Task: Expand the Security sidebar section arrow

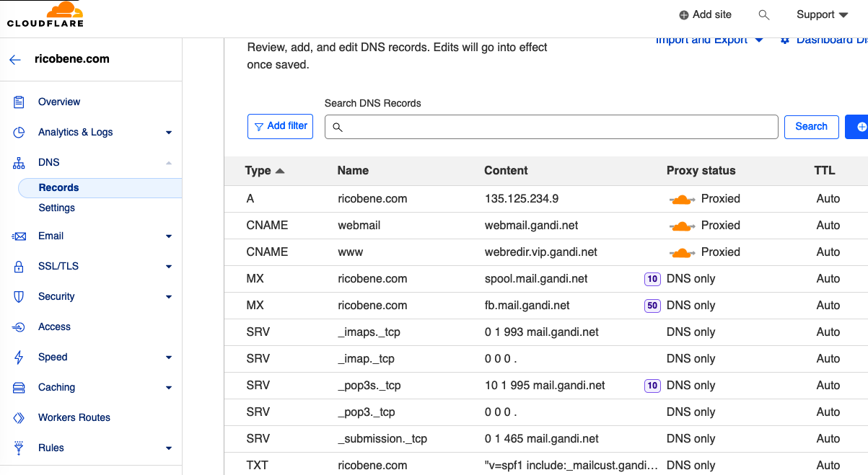Action: [169, 297]
